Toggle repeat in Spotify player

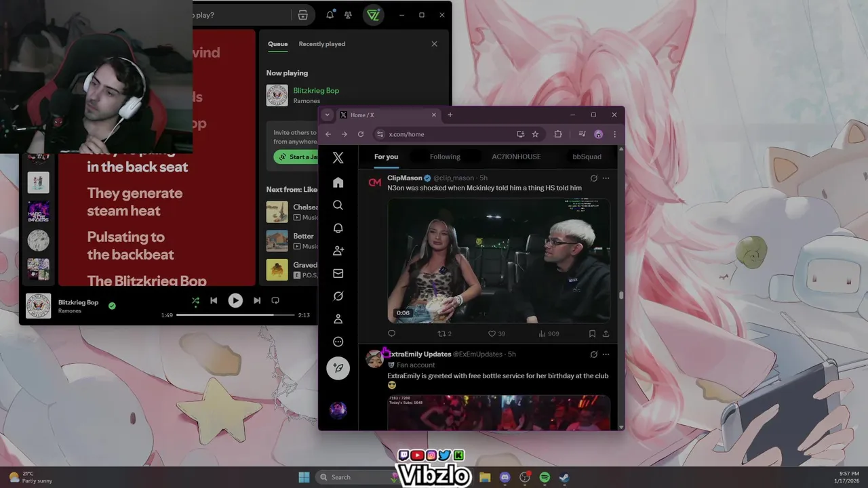(x=275, y=300)
